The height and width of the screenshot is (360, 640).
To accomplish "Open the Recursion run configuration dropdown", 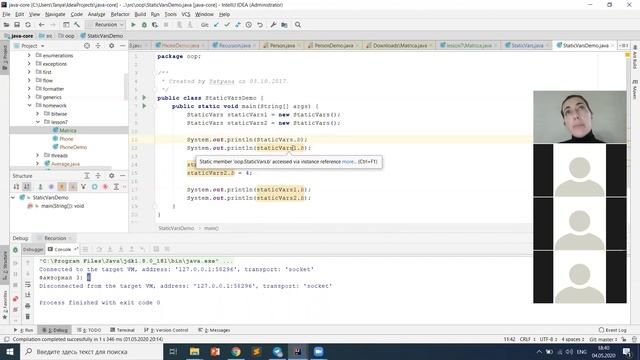I will (x=106, y=25).
